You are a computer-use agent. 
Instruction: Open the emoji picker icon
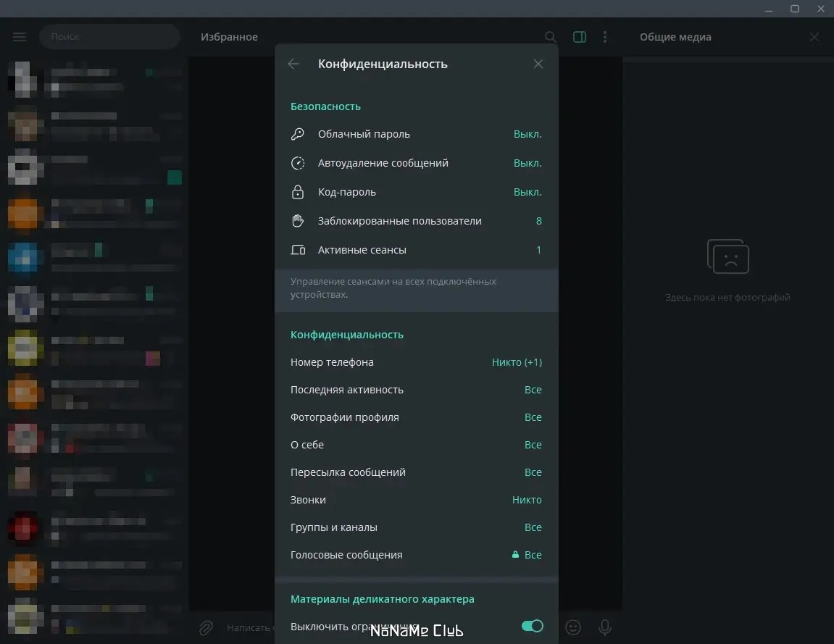pos(573,627)
